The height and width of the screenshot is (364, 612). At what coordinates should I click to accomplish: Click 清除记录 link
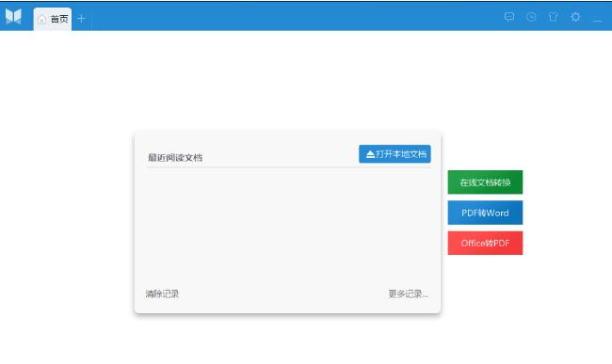coord(162,293)
